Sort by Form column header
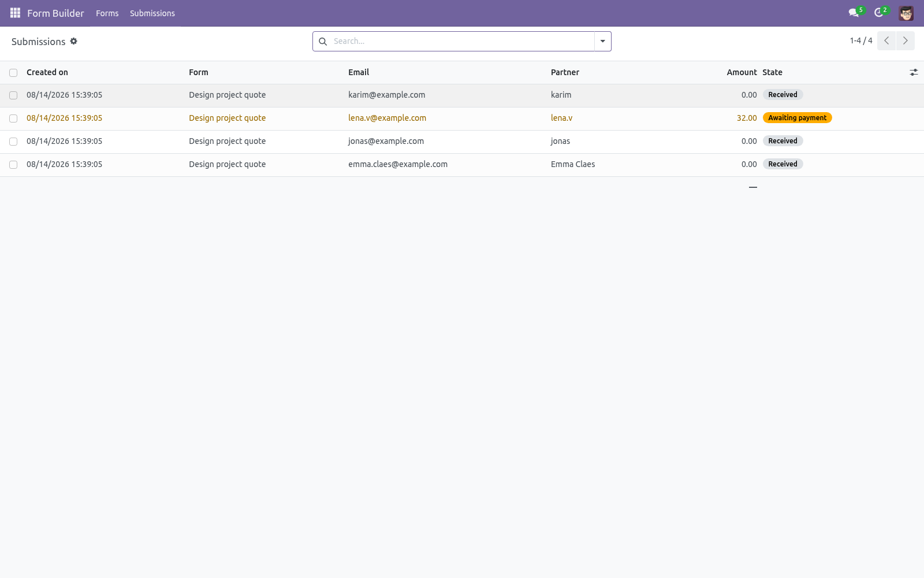This screenshot has height=578, width=924. tap(199, 72)
